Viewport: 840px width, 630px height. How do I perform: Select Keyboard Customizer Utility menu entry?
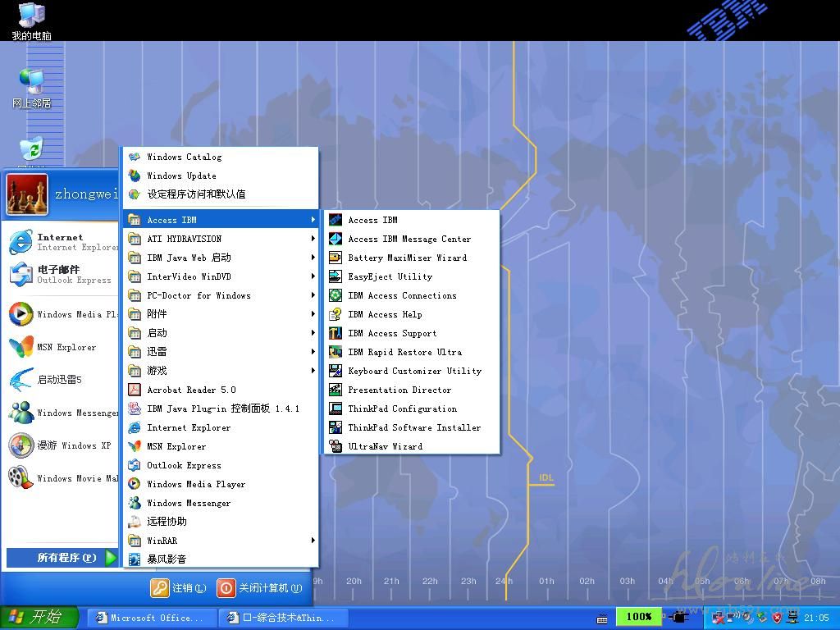[413, 371]
